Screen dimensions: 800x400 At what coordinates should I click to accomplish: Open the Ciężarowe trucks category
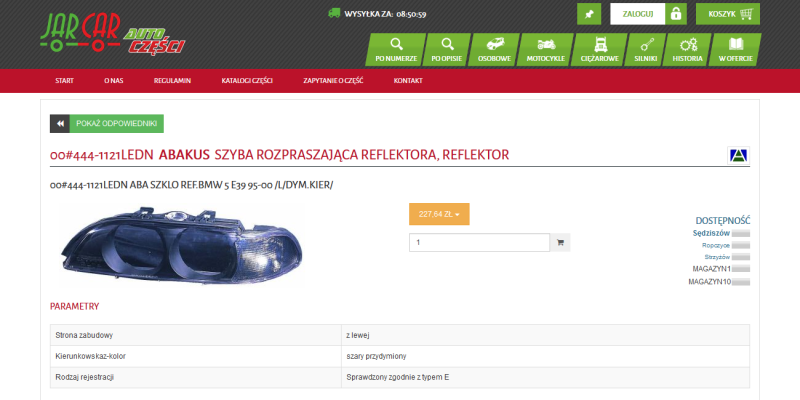pyautogui.click(x=600, y=50)
